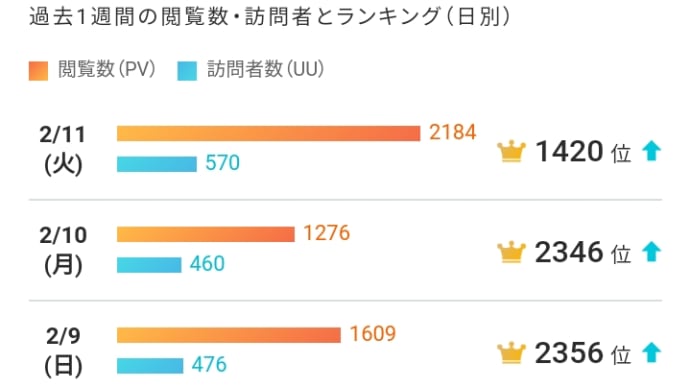Select the orange 2184 page view bar
This screenshot has height=388, width=690.
coord(268,133)
